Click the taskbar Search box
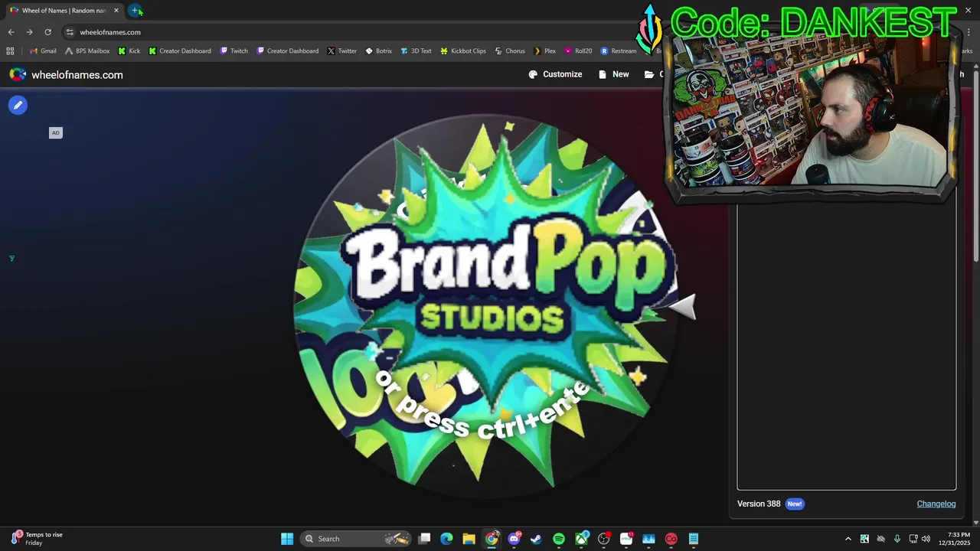 (x=354, y=539)
